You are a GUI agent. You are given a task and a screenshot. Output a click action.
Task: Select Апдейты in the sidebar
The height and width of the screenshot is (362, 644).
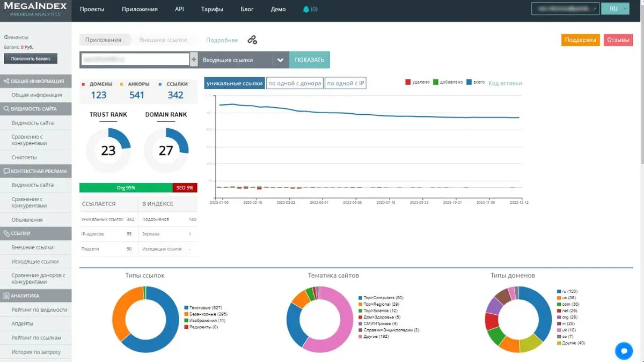pyautogui.click(x=23, y=323)
